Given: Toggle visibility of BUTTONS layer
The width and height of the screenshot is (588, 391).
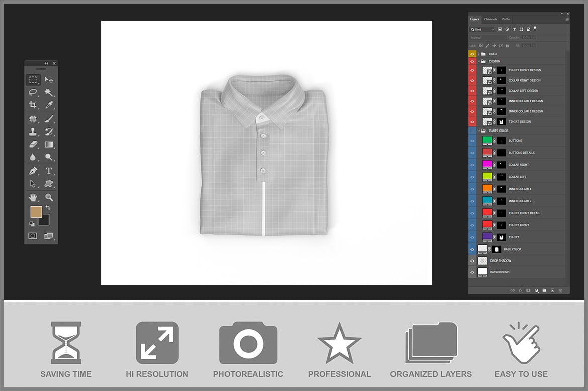Looking at the screenshot, I should point(472,141).
